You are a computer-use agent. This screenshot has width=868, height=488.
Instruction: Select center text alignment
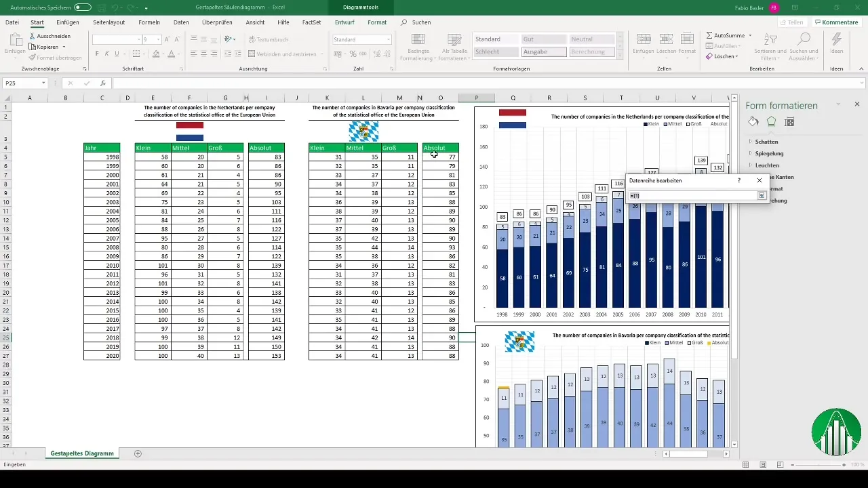pyautogui.click(x=203, y=54)
